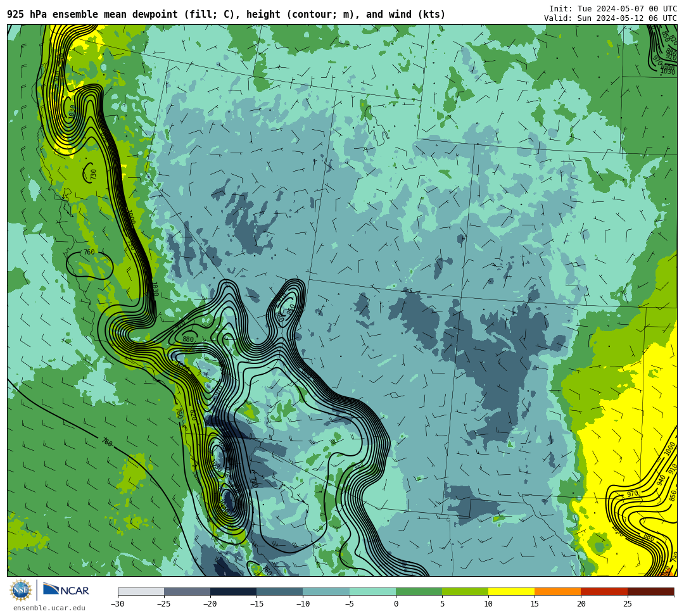Image resolution: width=684 pixels, height=616 pixels.
Task: Click the Valid time label
Action: (x=611, y=18)
